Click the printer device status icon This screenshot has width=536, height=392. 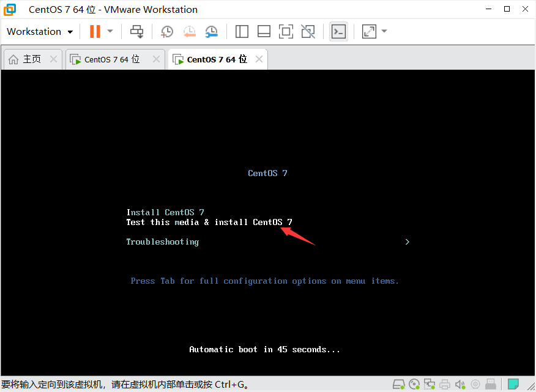[x=445, y=384]
